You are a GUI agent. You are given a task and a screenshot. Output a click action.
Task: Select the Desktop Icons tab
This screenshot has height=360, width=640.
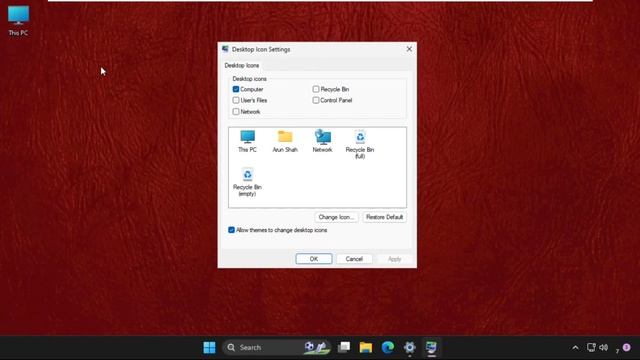242,65
